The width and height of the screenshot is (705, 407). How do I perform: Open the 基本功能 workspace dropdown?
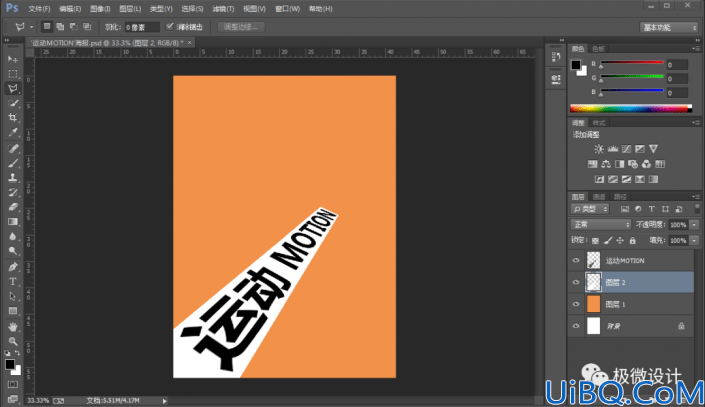coord(669,27)
